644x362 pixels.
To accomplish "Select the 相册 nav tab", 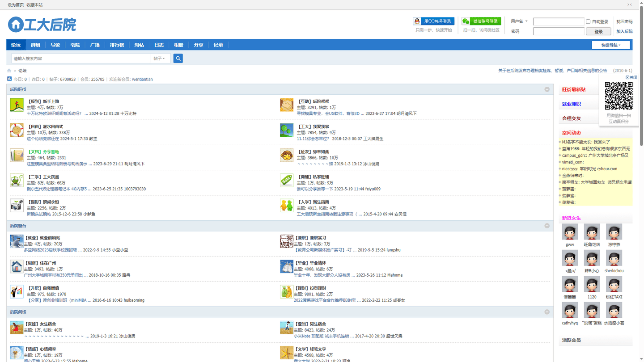I will click(x=179, y=45).
